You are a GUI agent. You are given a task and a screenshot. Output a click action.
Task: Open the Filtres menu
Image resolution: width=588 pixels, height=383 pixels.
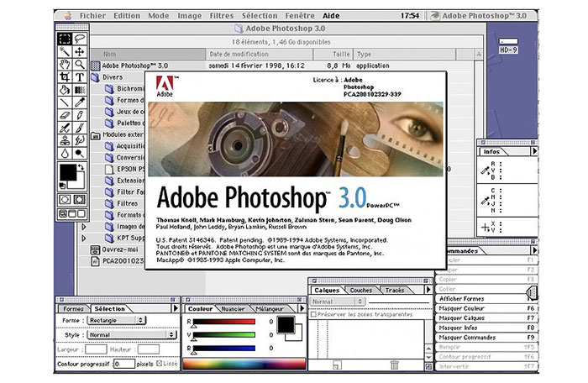221,16
